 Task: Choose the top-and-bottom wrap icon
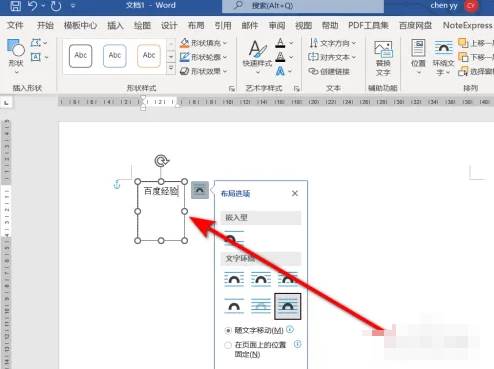coord(234,306)
